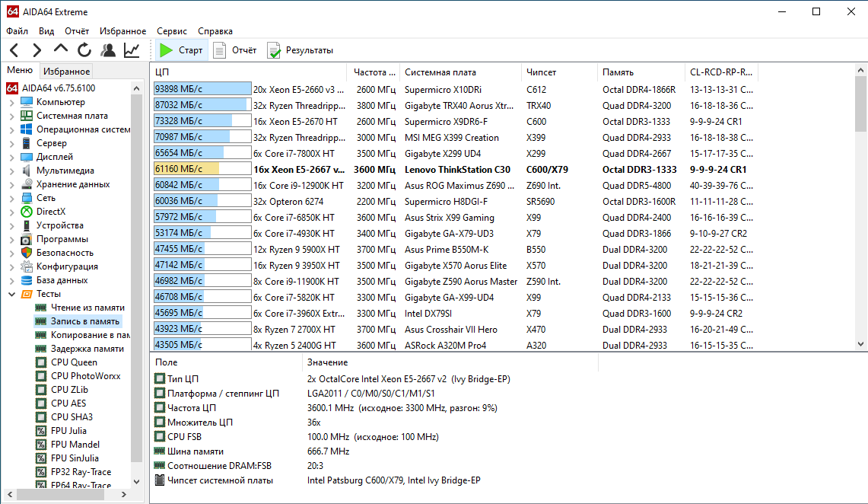The height and width of the screenshot is (504, 868).
Task: Expand the Компьютер tree node
Action: click(x=11, y=103)
